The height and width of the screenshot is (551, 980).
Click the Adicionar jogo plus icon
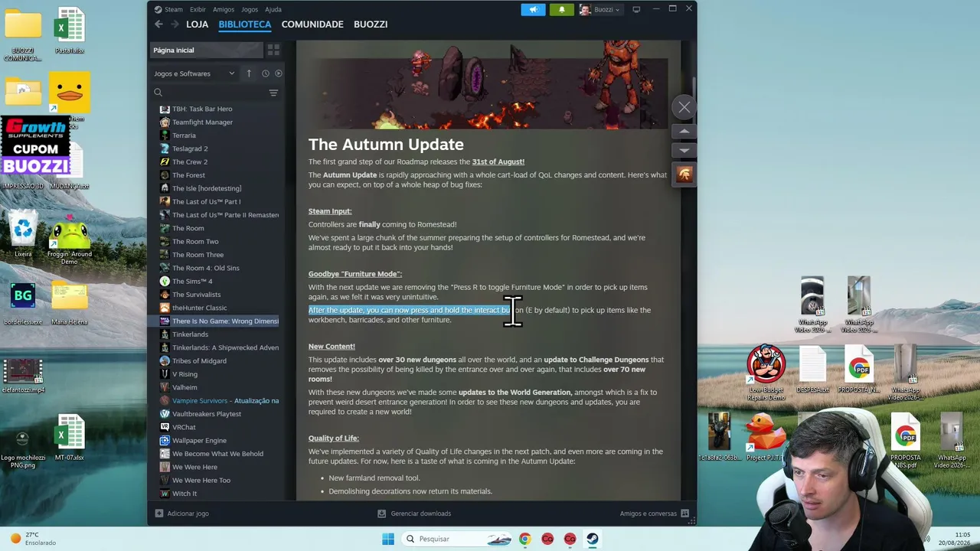click(x=159, y=514)
